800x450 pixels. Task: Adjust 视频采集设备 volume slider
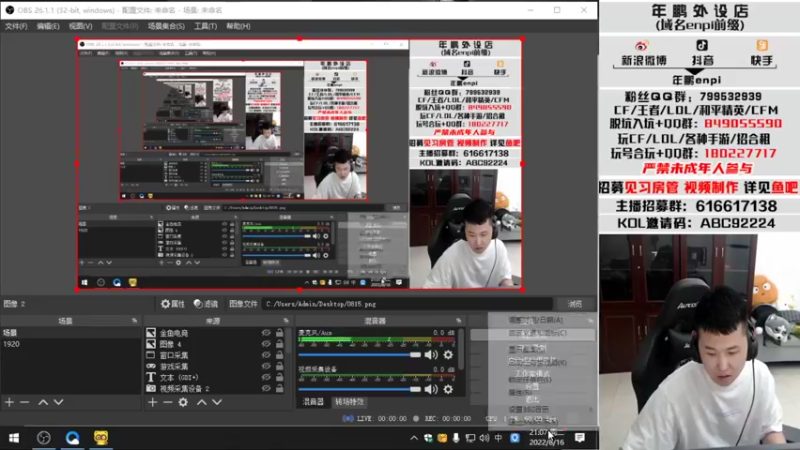tap(360, 389)
